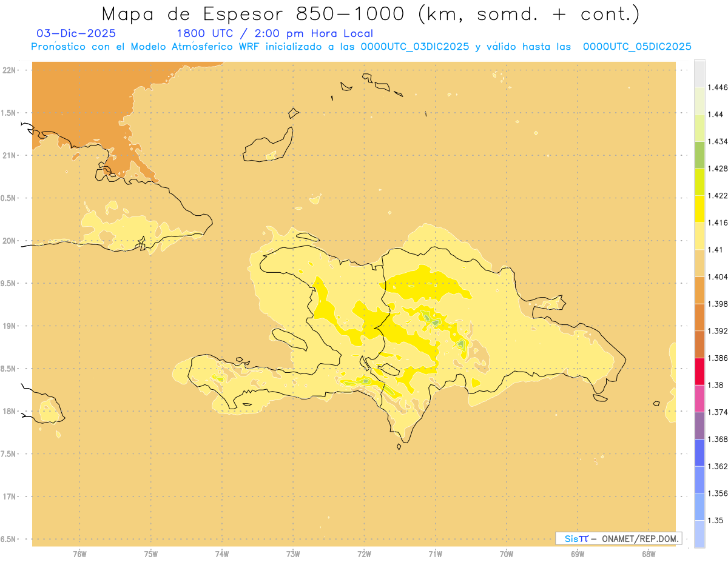Click the color bar value '1.41'

tap(715, 250)
